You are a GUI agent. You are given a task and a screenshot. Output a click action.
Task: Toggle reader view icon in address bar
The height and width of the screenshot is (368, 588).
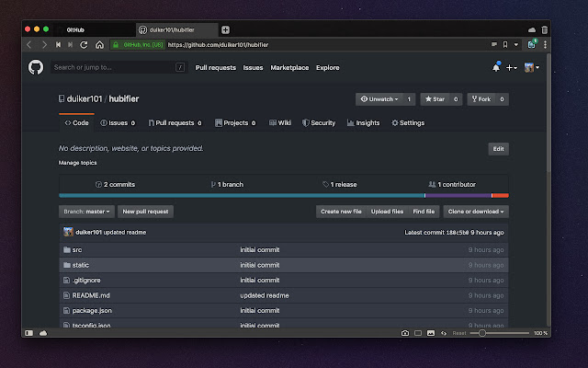click(494, 44)
